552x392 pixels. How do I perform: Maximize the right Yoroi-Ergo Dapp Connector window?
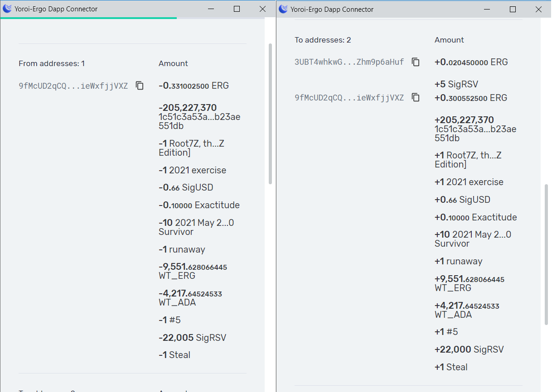click(513, 9)
